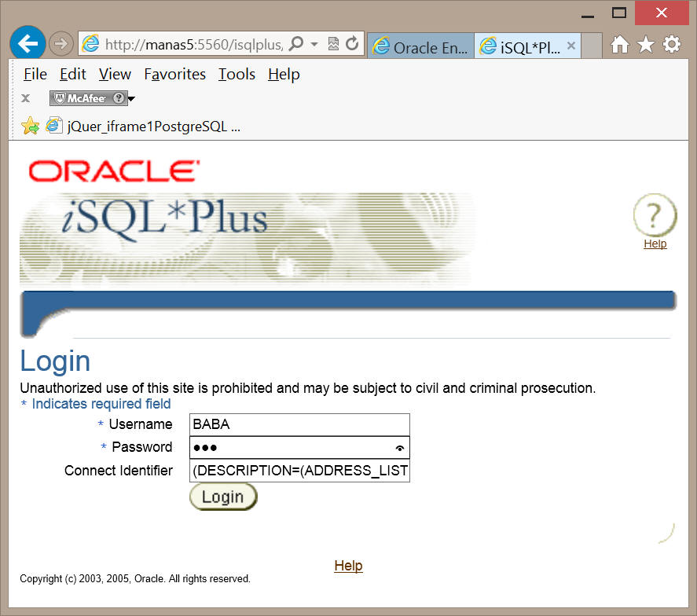697x616 pixels.
Task: Expand the McAfee toolbar dropdown arrow
Action: click(131, 99)
